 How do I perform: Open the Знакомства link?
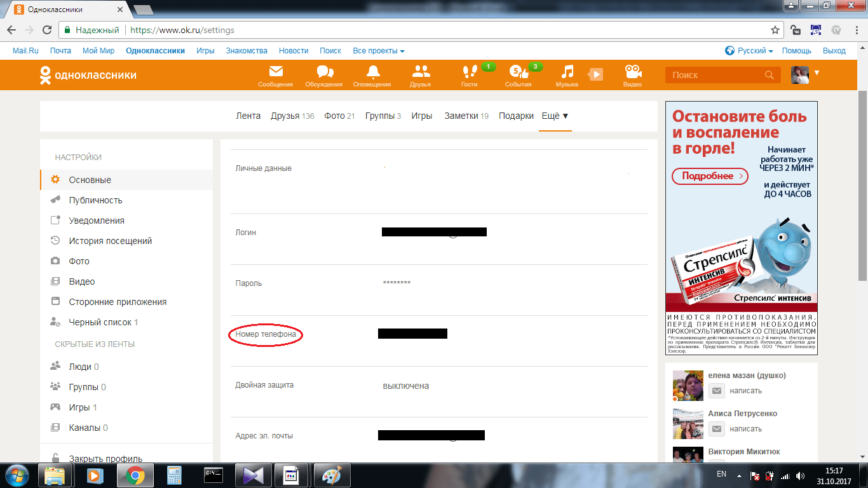click(247, 51)
